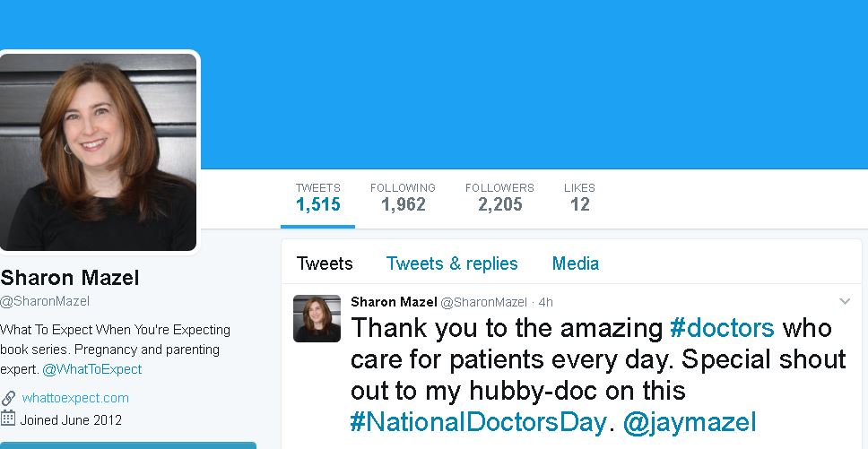The image size is (868, 449).
Task: Open the Following 1,962 list
Action: point(403,197)
